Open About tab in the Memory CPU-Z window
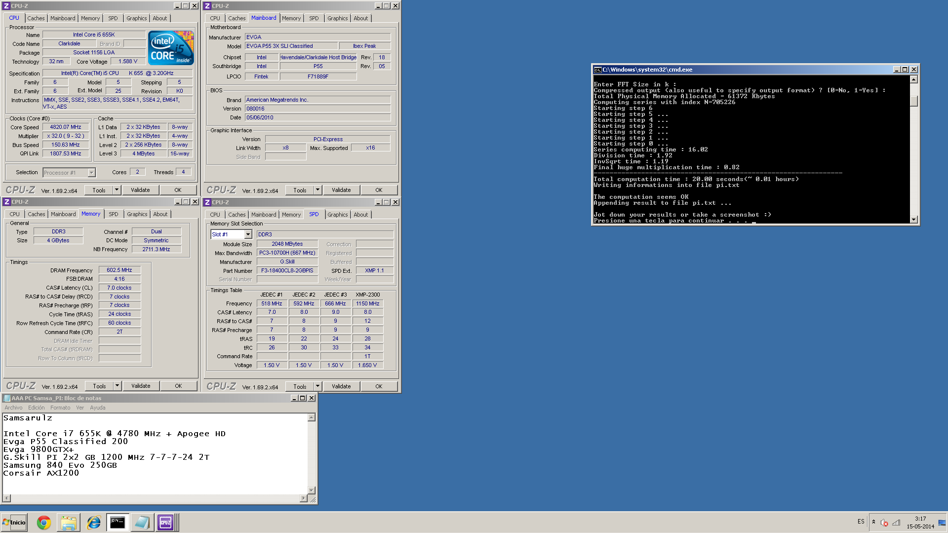This screenshot has width=948, height=560. point(160,214)
